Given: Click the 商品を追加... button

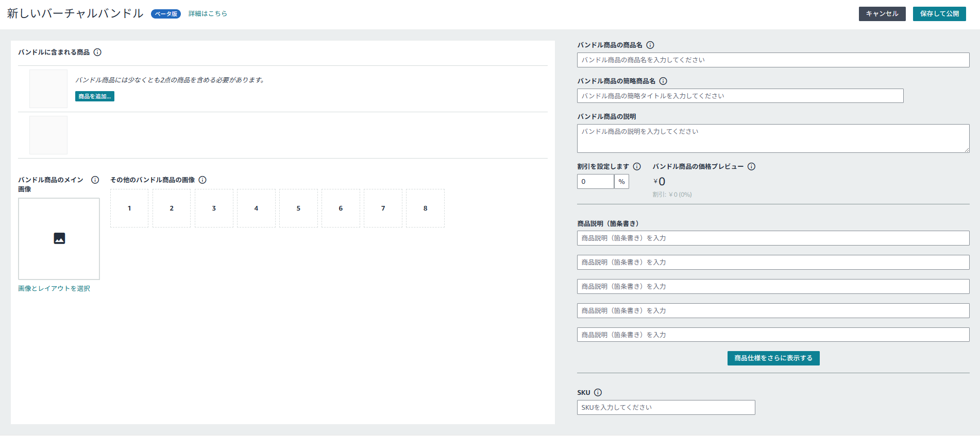Looking at the screenshot, I should pyautogui.click(x=95, y=96).
